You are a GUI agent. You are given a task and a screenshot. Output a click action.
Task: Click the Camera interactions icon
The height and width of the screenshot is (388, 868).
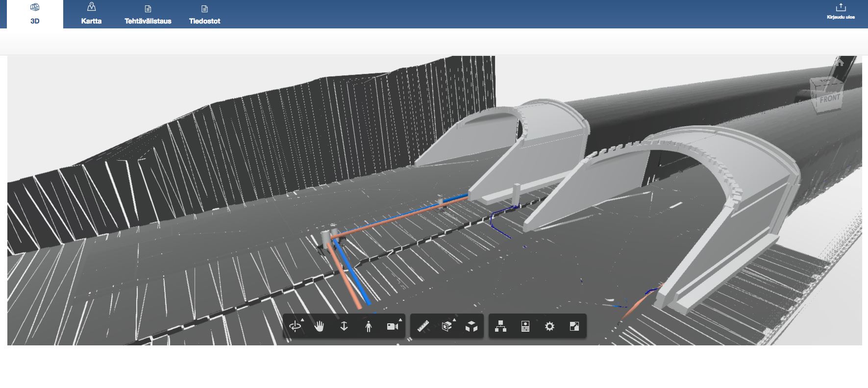393,326
